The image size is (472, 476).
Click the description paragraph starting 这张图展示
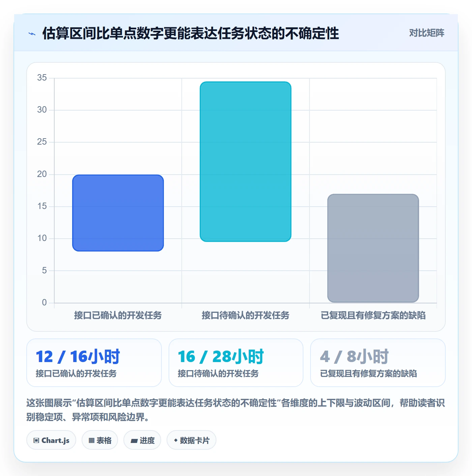(236, 410)
